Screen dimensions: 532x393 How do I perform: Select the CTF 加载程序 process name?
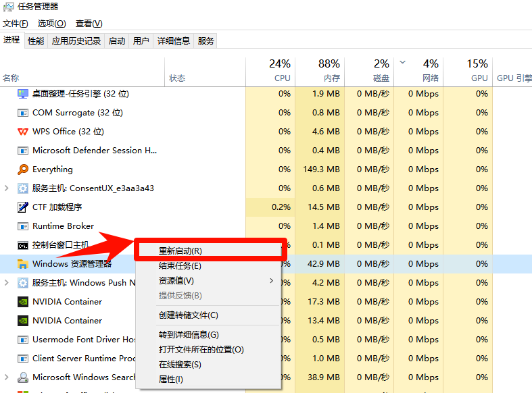pyautogui.click(x=57, y=207)
